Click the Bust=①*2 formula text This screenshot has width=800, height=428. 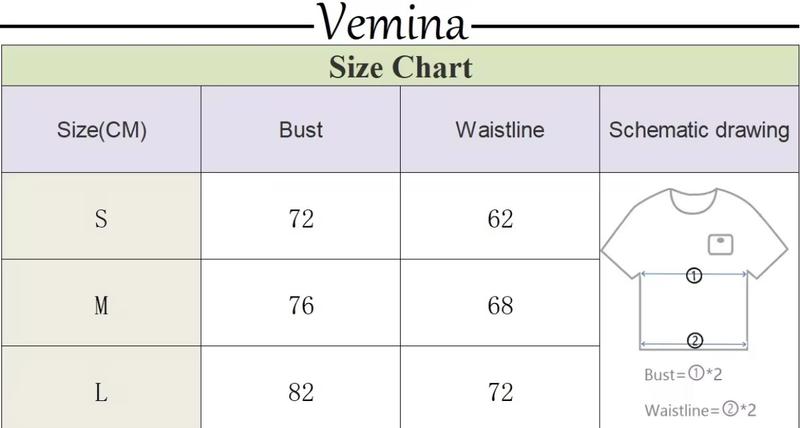coord(683,375)
